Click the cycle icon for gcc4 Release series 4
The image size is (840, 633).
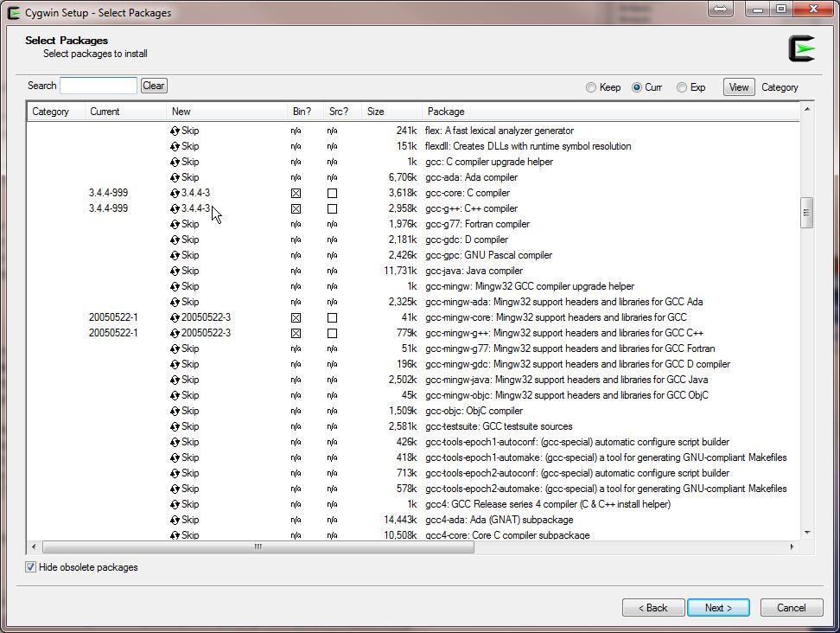[x=175, y=504]
